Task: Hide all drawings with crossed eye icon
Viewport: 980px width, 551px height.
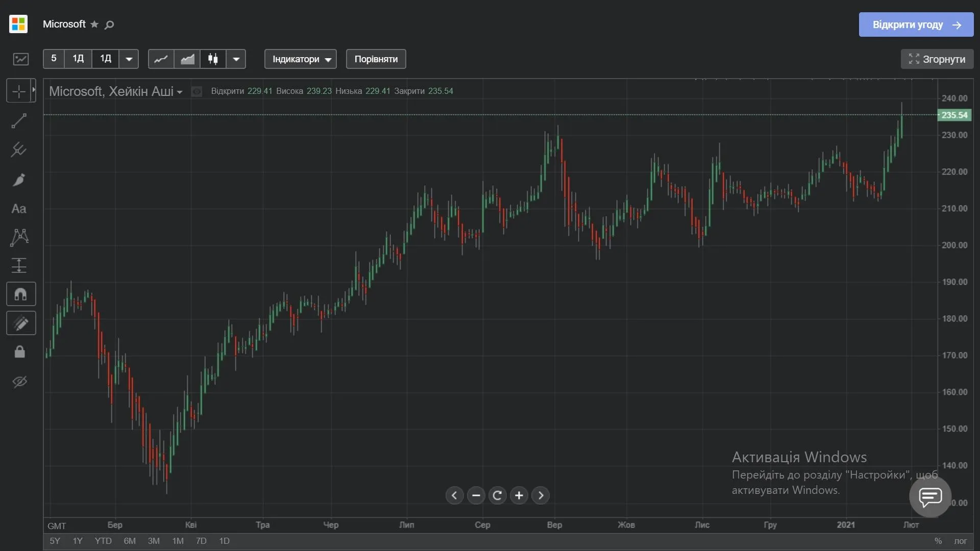Action: (x=19, y=382)
